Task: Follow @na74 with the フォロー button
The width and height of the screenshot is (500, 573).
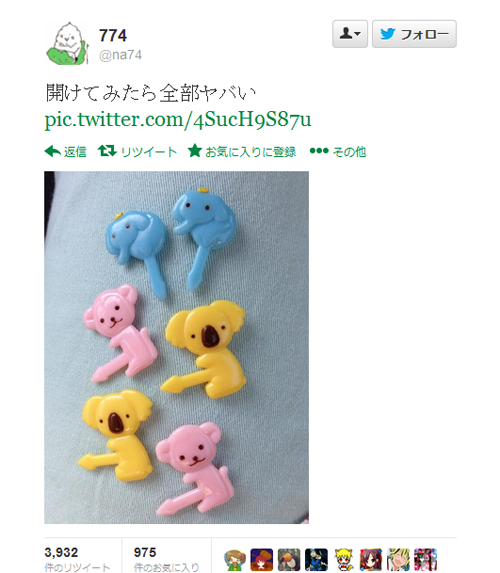Action: pyautogui.click(x=414, y=34)
